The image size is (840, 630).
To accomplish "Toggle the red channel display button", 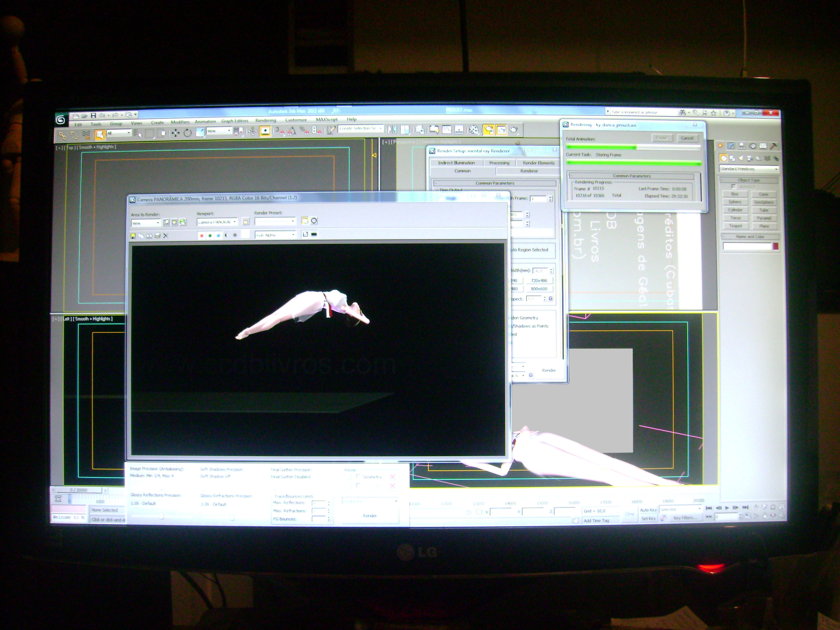I will 202,235.
